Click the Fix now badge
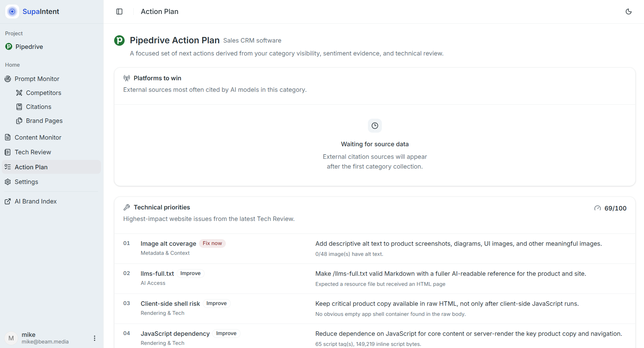The height and width of the screenshot is (348, 644). click(x=212, y=243)
